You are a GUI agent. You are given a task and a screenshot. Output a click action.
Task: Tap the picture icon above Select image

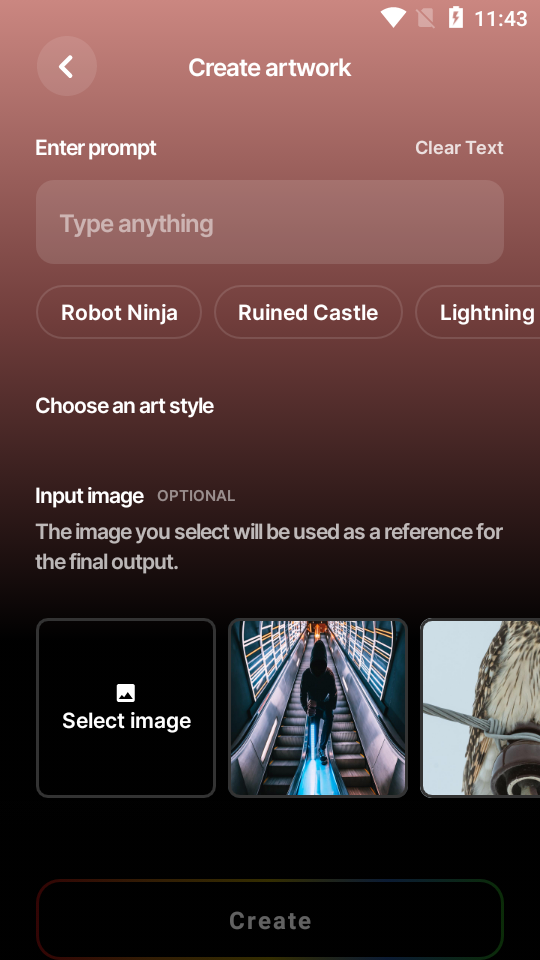tap(126, 693)
